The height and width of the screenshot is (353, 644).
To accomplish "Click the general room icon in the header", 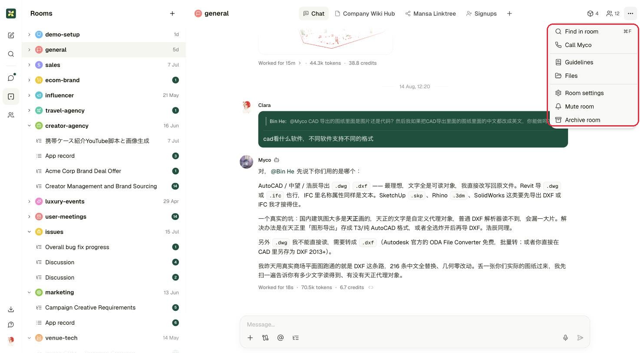I will [198, 13].
